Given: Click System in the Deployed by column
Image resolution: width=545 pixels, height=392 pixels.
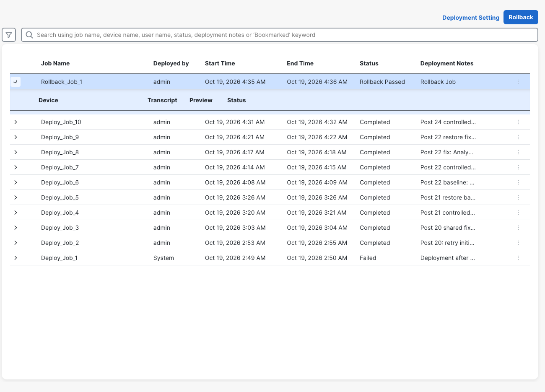Looking at the screenshot, I should pos(163,258).
